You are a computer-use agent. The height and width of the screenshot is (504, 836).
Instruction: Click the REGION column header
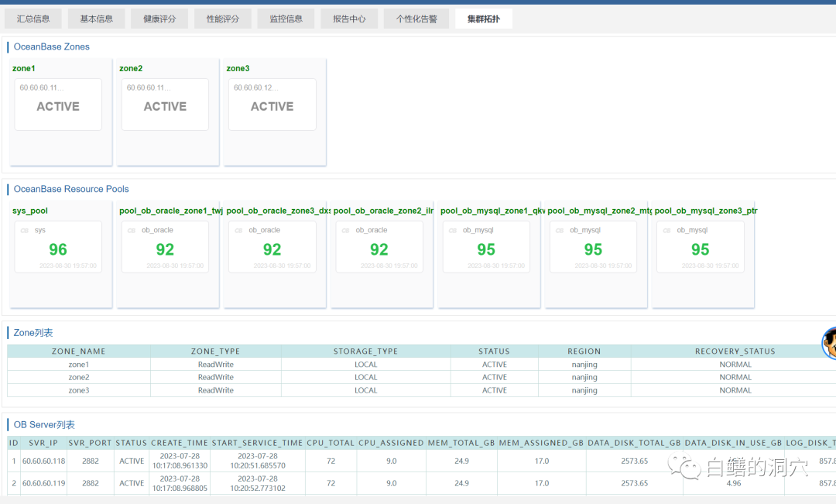[x=584, y=351]
